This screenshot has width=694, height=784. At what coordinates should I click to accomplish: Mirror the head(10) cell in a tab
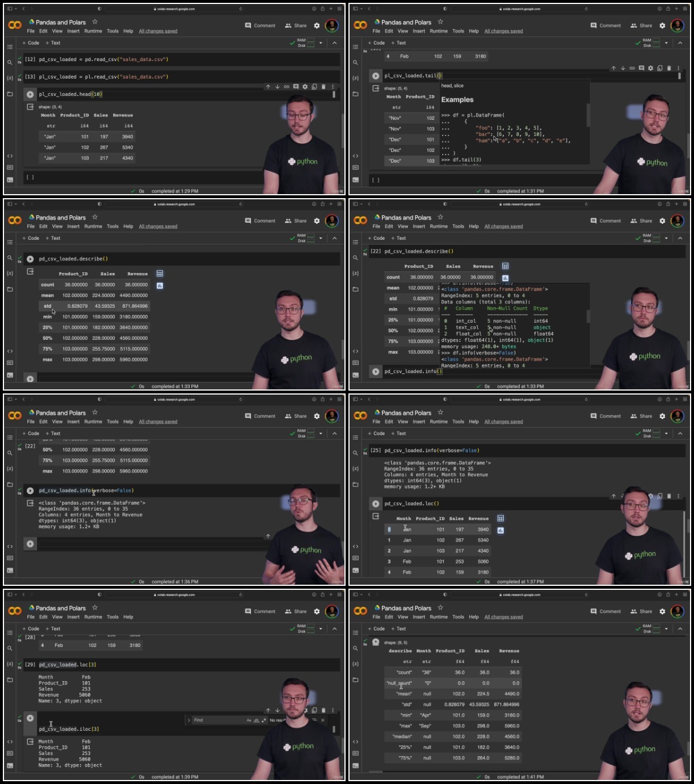314,87
